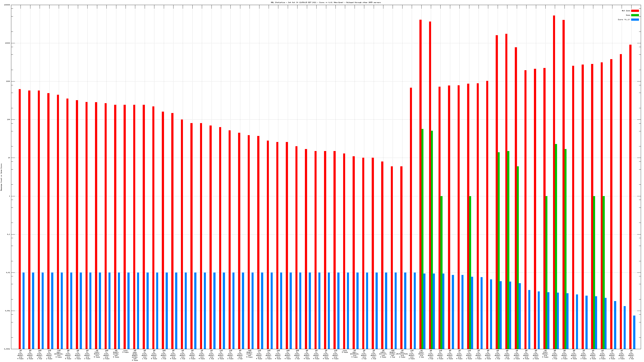Click the 0.01 y-axis tick label

pos(8,273)
